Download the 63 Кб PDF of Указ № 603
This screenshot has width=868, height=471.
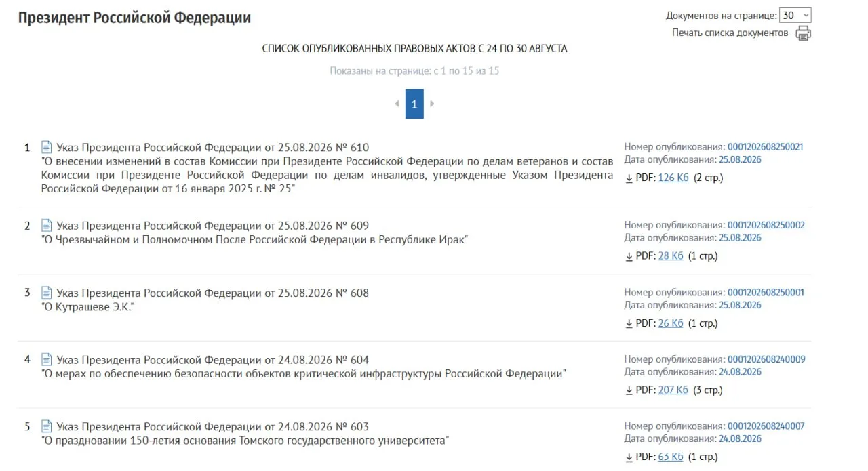click(x=671, y=457)
